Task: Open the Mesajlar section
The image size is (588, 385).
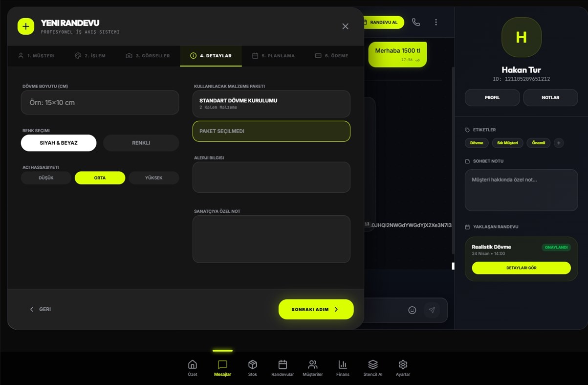Action: pos(222,368)
